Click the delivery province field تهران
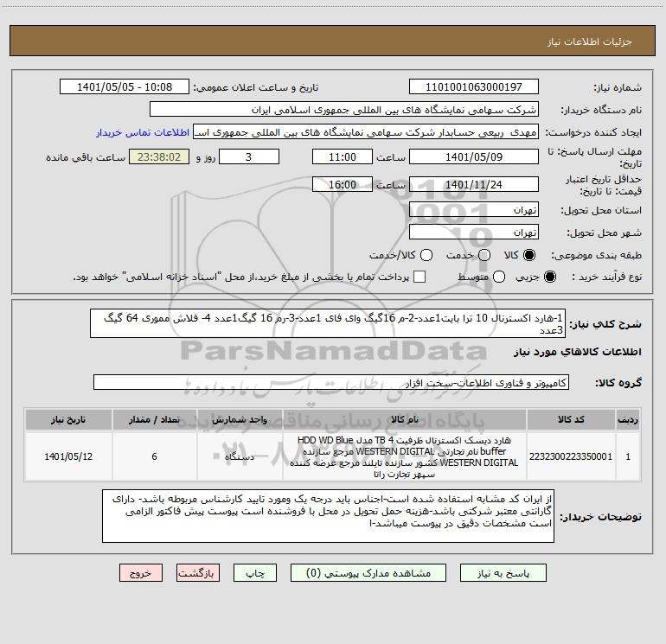Image resolution: width=666 pixels, height=644 pixels. pos(474,210)
